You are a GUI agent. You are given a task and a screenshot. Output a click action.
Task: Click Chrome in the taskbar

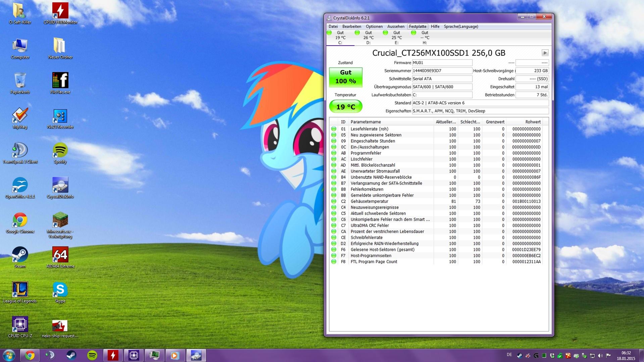pos(30,355)
